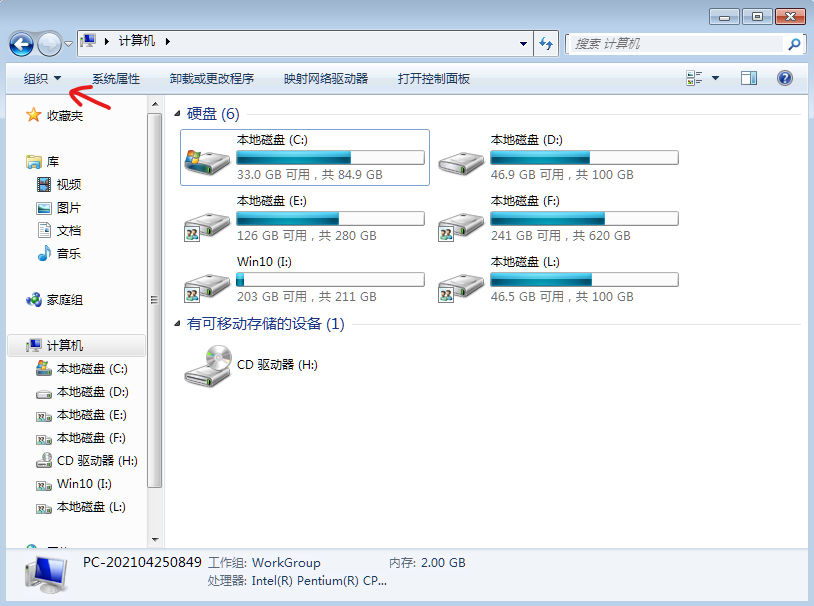
Task: Open the Help question mark icon
Action: (x=784, y=78)
